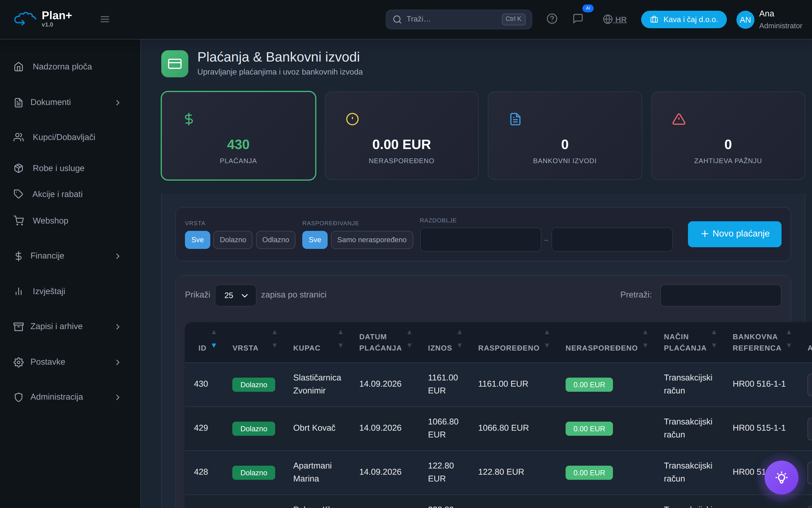Click the Novo plaćanje button
The image size is (812, 508).
[734, 234]
